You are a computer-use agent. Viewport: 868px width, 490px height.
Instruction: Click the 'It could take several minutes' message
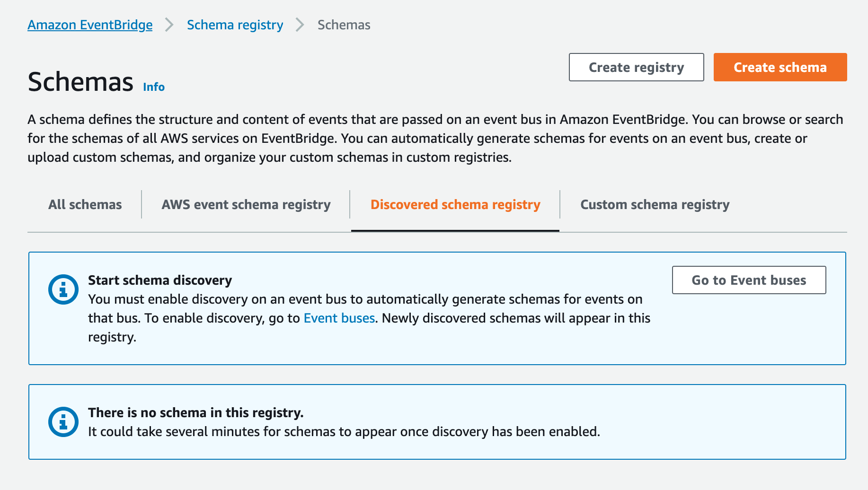point(344,431)
